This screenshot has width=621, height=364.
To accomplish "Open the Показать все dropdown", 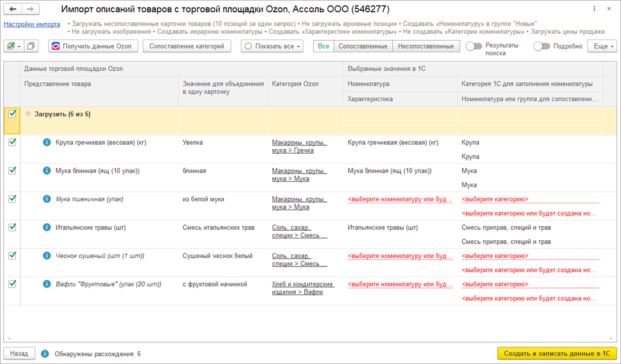I will pos(272,47).
